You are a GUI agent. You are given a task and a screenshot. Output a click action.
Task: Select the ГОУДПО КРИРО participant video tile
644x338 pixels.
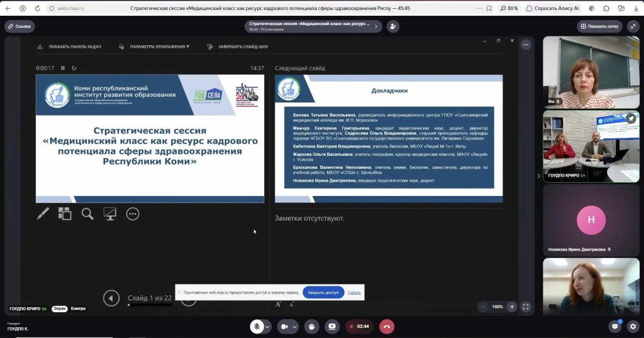(x=591, y=146)
